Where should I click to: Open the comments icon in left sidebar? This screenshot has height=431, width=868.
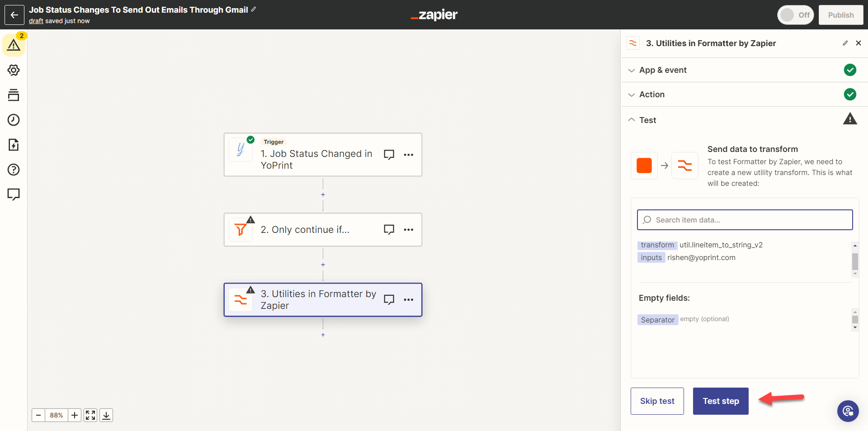(x=14, y=194)
